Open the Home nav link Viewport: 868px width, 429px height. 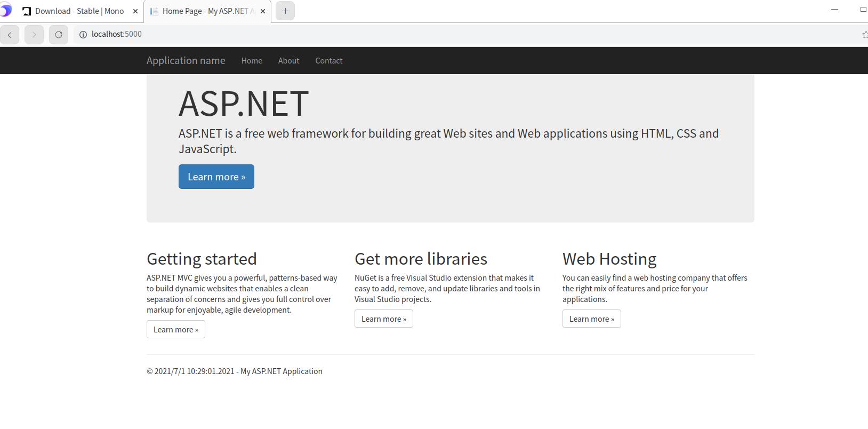click(252, 61)
